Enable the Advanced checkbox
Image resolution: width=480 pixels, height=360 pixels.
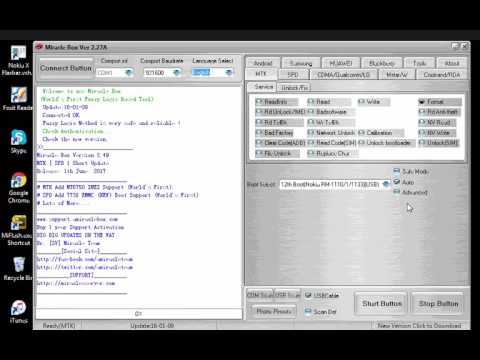tap(397, 192)
